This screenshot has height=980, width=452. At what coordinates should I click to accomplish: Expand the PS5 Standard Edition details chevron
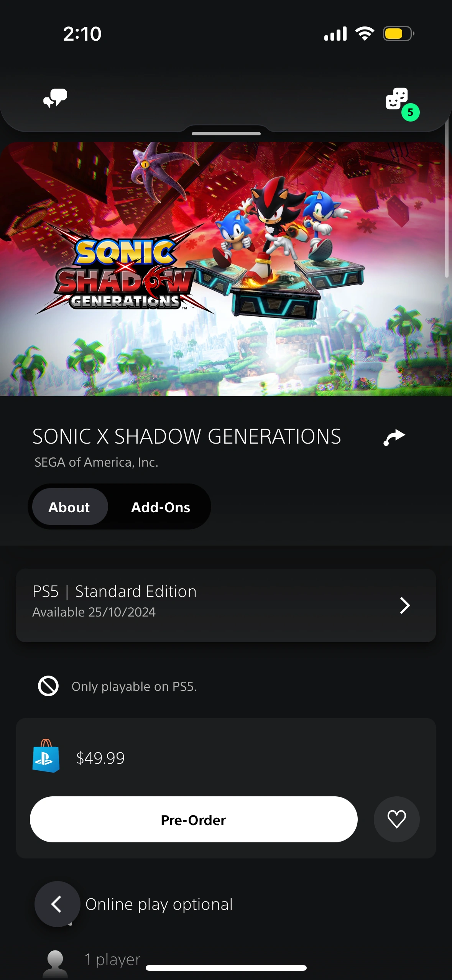pos(404,605)
